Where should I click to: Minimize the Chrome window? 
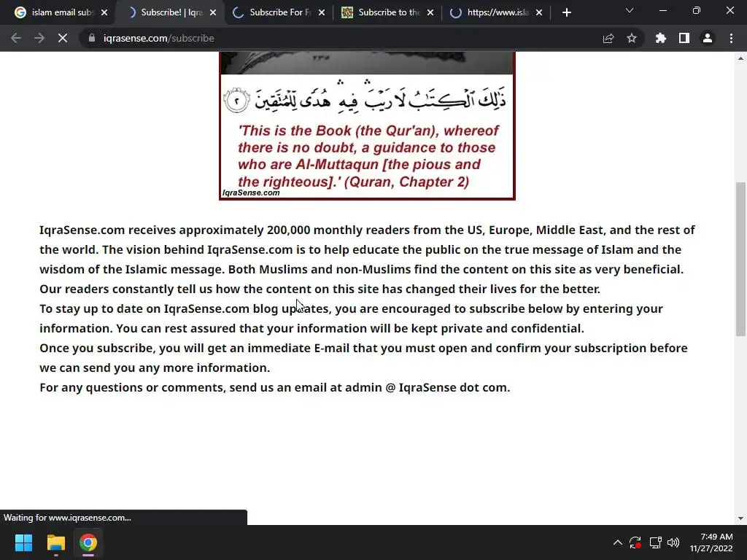coord(662,10)
